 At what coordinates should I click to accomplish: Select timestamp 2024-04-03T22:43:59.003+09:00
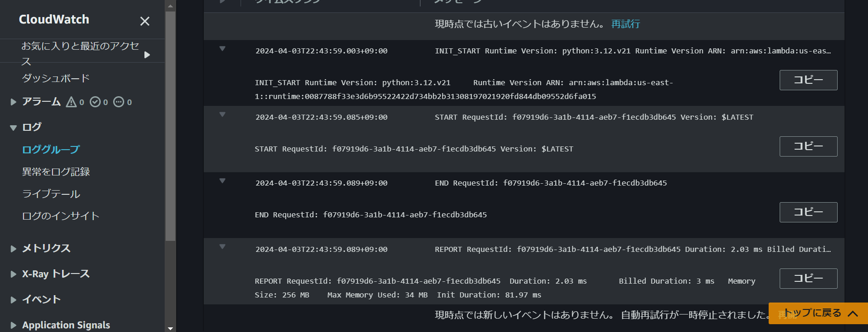322,51
